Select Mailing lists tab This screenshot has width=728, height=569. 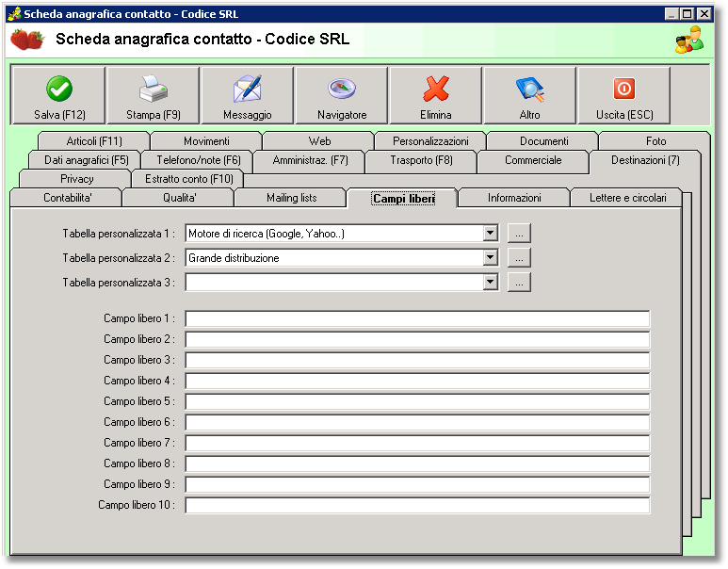point(292,198)
